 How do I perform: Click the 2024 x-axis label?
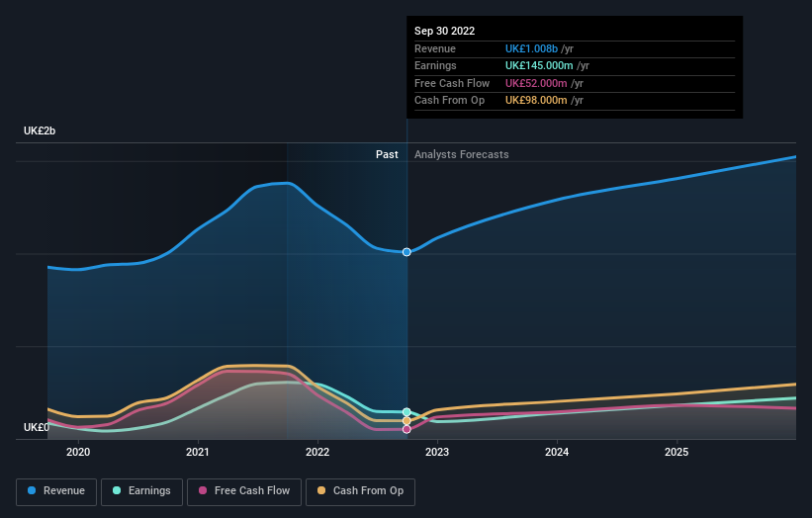557,452
